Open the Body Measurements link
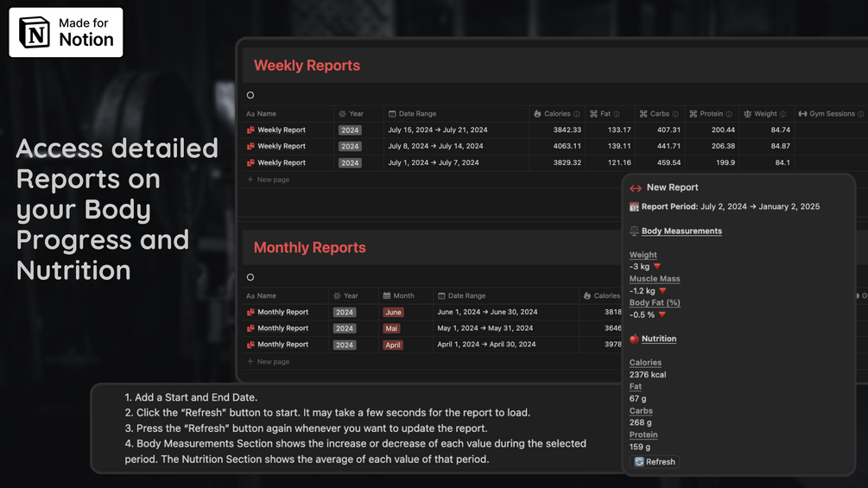This screenshot has height=488, width=868. pos(681,231)
